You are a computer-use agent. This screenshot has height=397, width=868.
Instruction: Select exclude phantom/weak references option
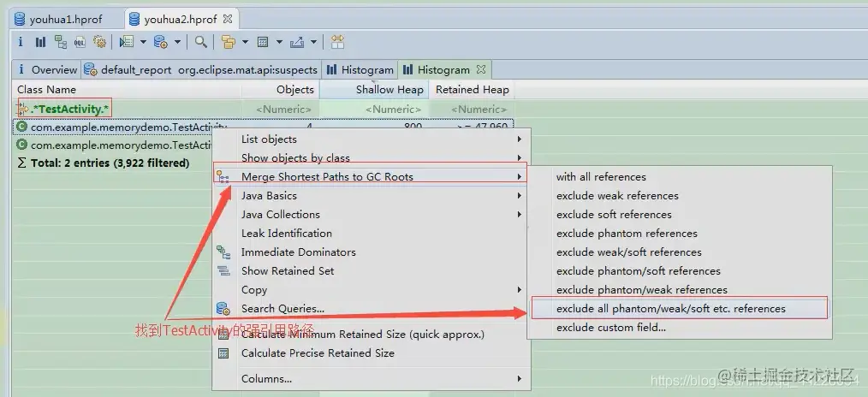click(680, 290)
